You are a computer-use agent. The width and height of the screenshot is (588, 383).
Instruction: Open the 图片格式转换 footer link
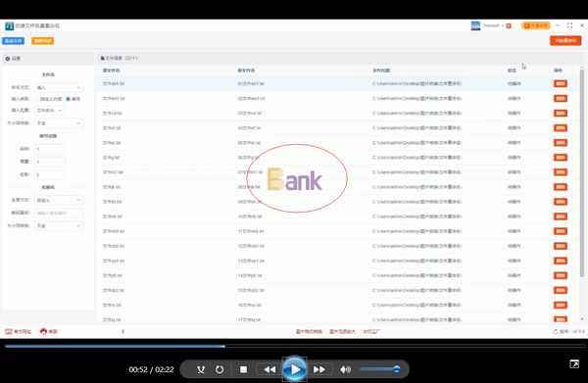tap(309, 332)
